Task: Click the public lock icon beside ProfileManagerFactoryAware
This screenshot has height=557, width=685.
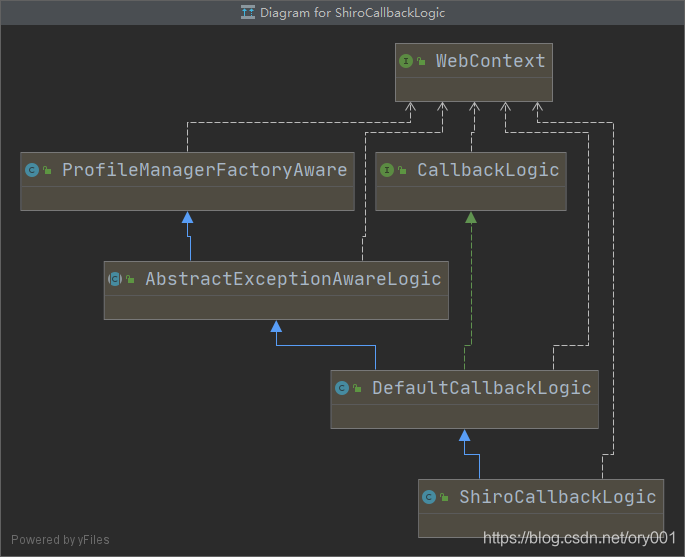Action: (x=47, y=170)
